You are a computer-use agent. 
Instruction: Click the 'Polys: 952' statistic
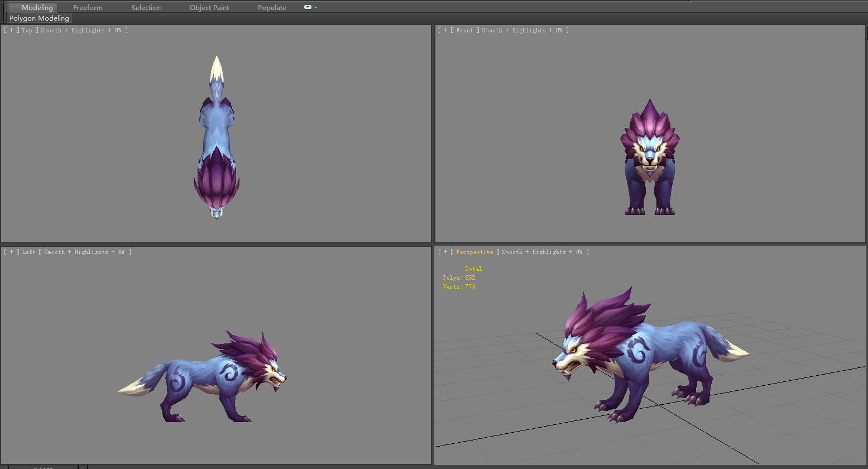tap(459, 277)
